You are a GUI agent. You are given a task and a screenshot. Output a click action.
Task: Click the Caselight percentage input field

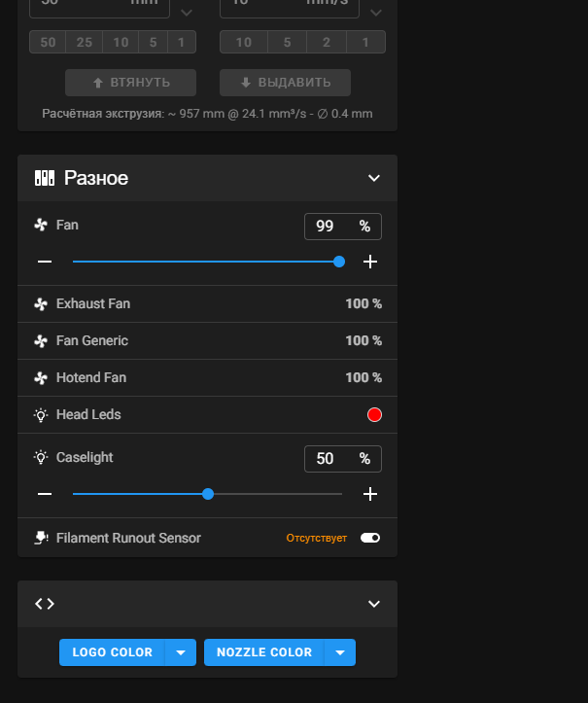pos(330,458)
